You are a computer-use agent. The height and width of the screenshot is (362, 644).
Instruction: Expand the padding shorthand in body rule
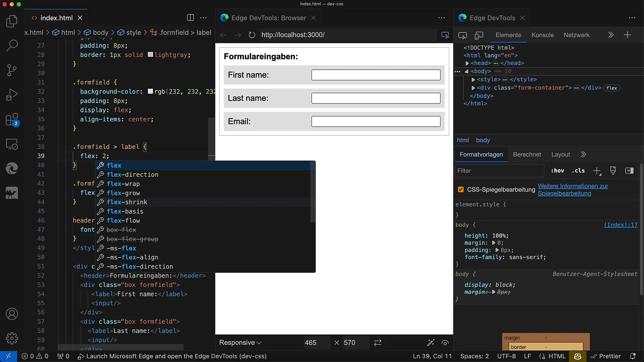(x=497, y=250)
